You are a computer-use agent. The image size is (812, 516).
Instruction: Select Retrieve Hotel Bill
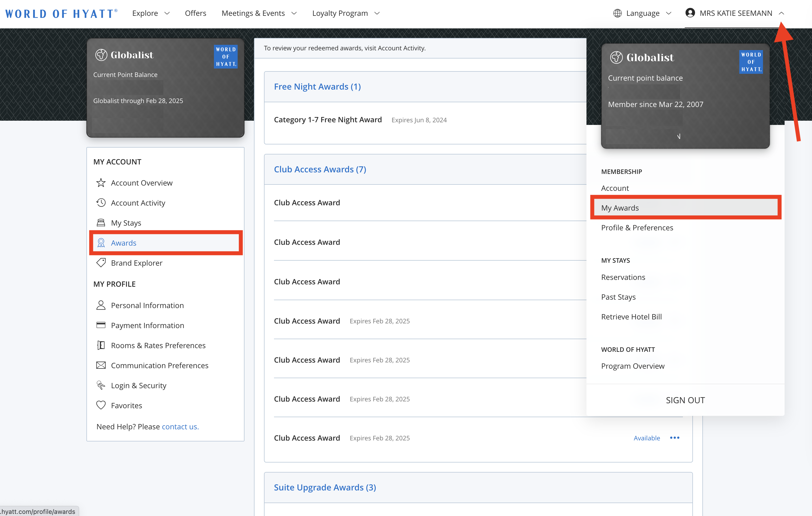point(632,317)
